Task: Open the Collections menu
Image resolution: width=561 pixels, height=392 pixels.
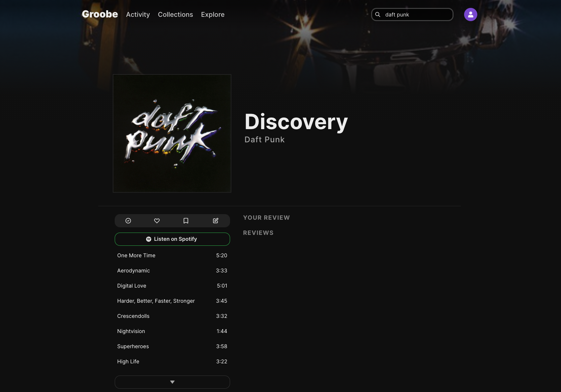Action: (175, 14)
